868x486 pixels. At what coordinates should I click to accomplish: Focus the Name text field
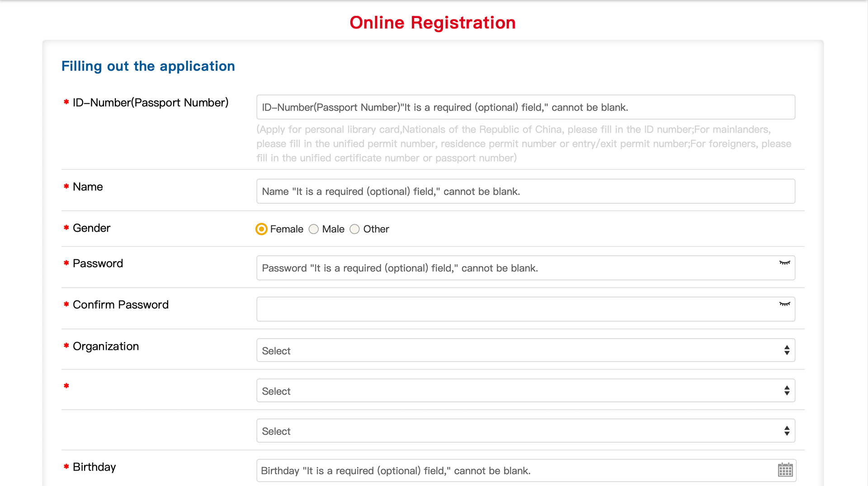[x=525, y=191]
